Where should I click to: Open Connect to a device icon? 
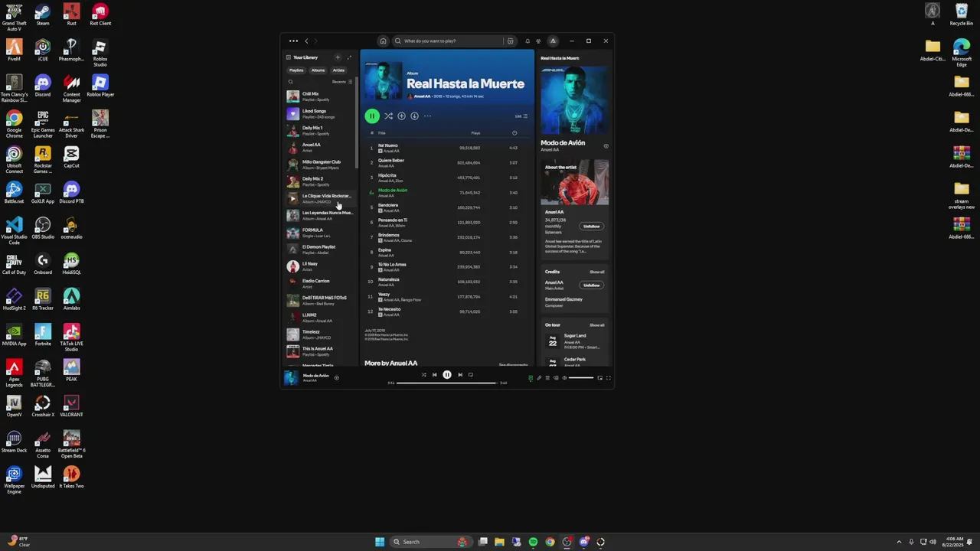coord(556,378)
